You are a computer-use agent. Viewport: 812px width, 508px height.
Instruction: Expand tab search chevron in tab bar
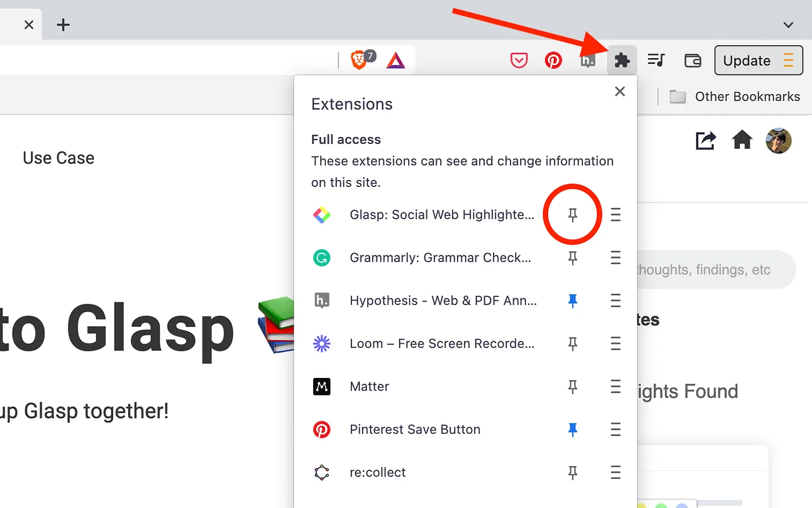click(x=788, y=25)
